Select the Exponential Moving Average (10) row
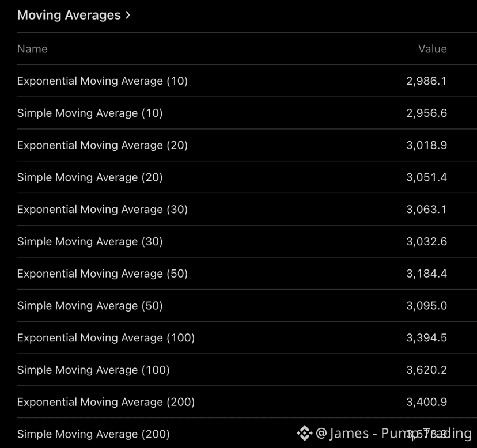The height and width of the screenshot is (448, 477). pos(103,81)
